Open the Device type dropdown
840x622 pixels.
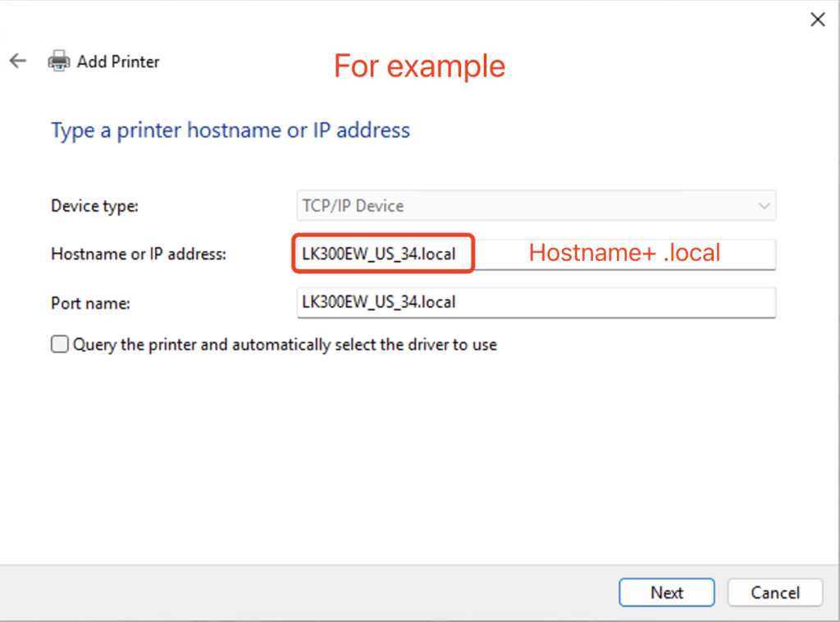[x=535, y=206]
